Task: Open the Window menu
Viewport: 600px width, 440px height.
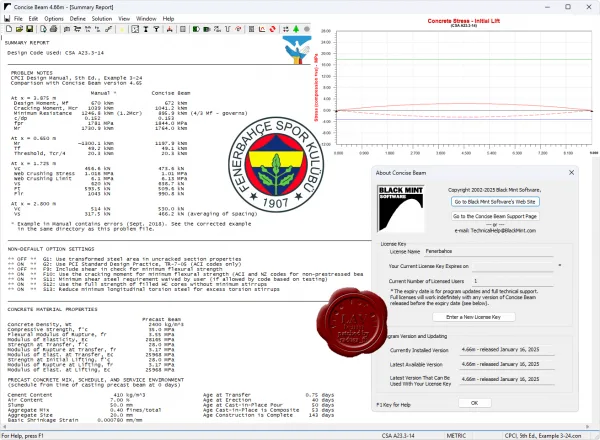Action: click(x=146, y=18)
